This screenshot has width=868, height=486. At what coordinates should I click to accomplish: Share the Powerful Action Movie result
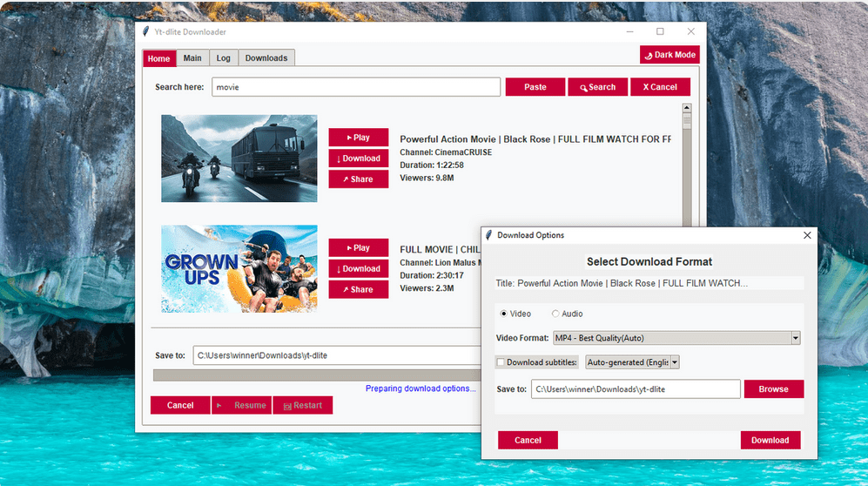pos(358,179)
